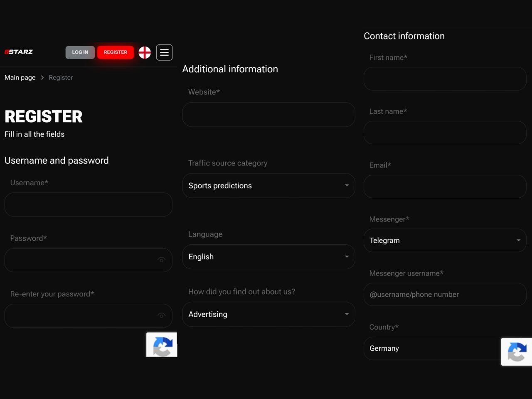Viewport: 532px width, 399px height.
Task: Show password using the Password eye icon
Action: coord(161,260)
